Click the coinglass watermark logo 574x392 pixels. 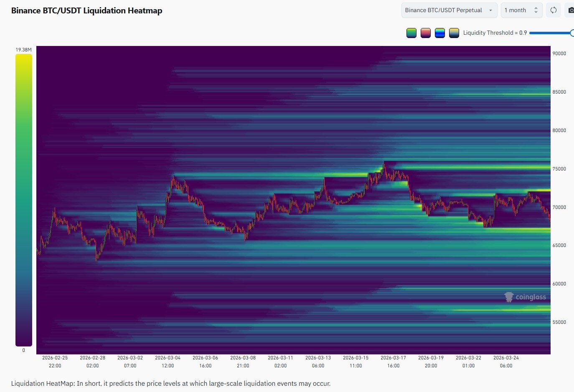525,297
